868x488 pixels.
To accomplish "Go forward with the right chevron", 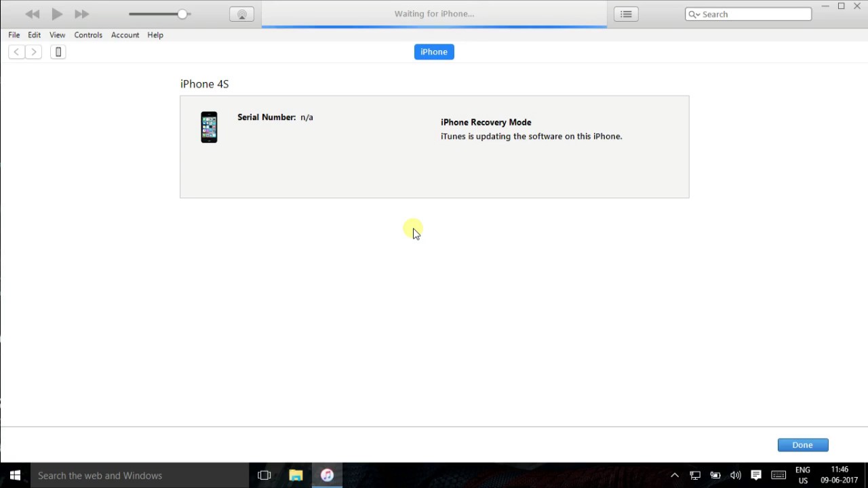I will 33,52.
